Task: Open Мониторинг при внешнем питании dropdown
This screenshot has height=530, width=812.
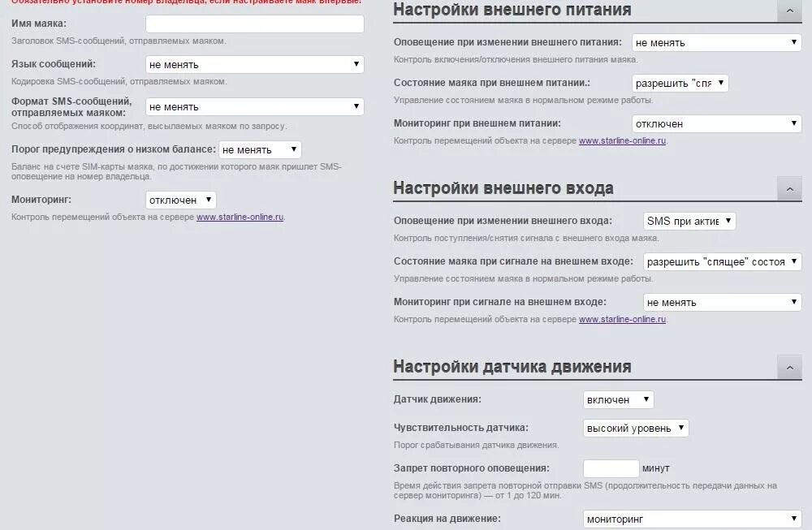Action: pos(717,123)
